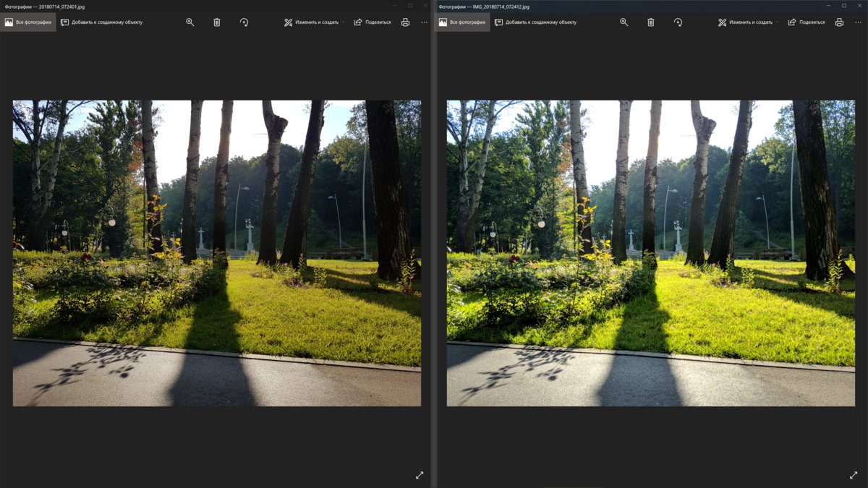868x488 pixels.
Task: Open more options in IMG_20180714_072412.jpg window
Action: click(858, 22)
